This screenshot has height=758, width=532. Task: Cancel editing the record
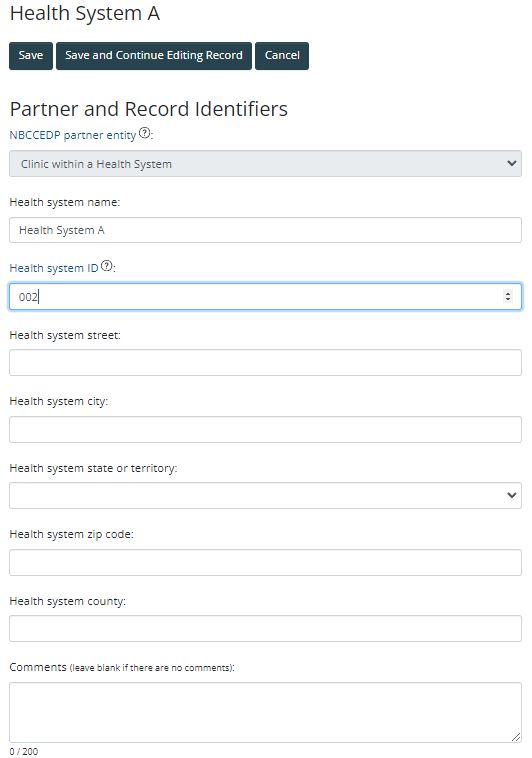(282, 56)
